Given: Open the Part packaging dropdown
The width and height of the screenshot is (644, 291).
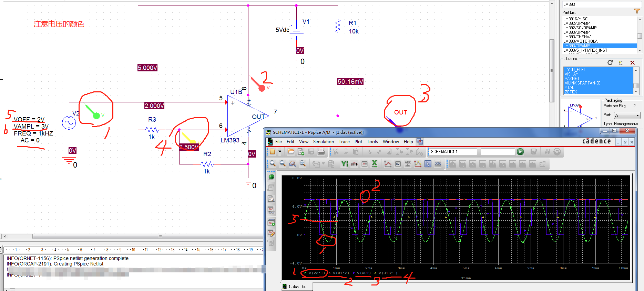Looking at the screenshot, I should [627, 115].
